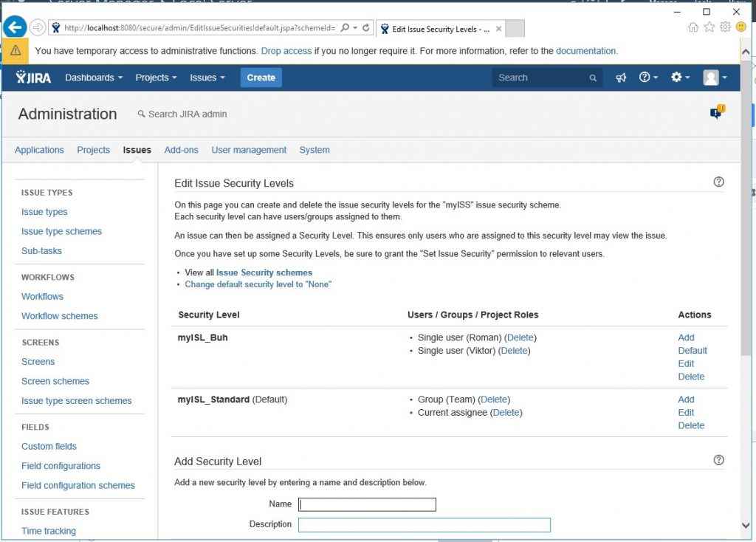Expand the Projects dropdown menu
The height and width of the screenshot is (542, 756).
point(157,78)
